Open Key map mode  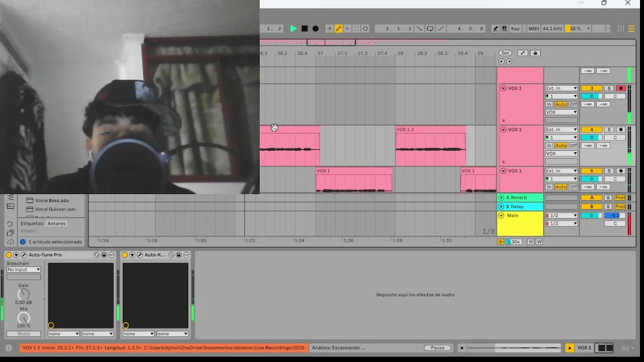coord(516,29)
